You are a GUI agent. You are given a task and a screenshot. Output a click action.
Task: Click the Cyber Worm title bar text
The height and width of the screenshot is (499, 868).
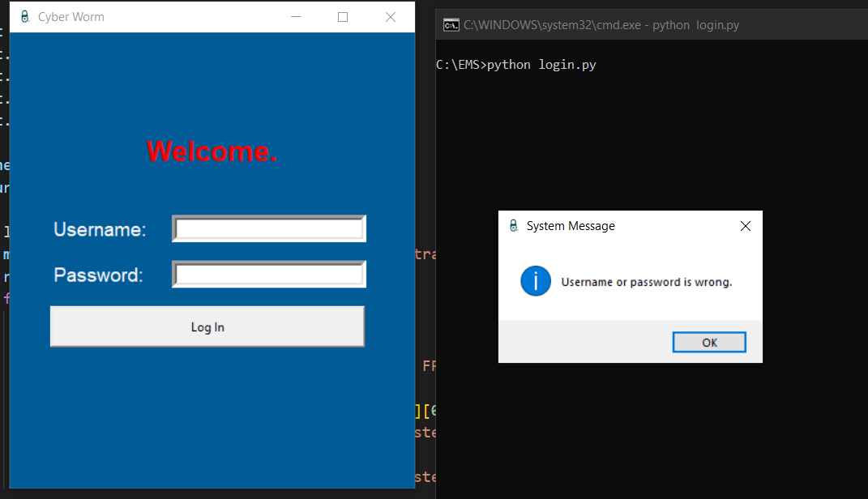71,17
